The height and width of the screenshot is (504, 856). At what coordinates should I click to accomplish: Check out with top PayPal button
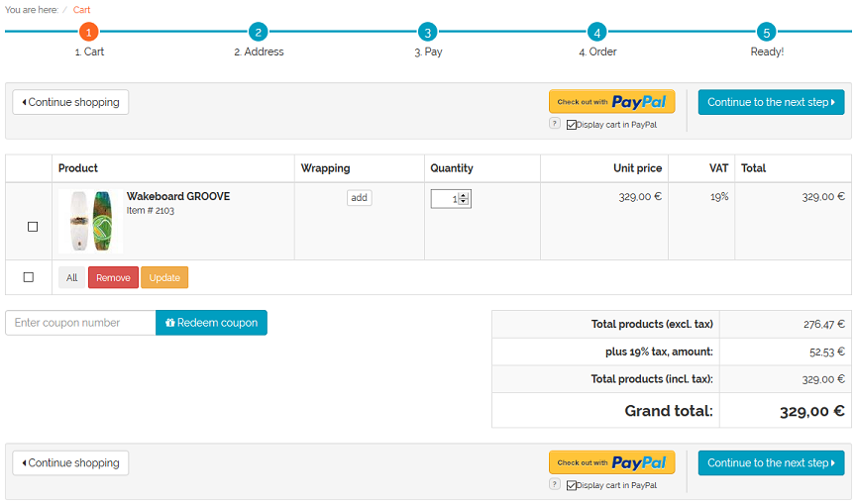click(x=611, y=101)
